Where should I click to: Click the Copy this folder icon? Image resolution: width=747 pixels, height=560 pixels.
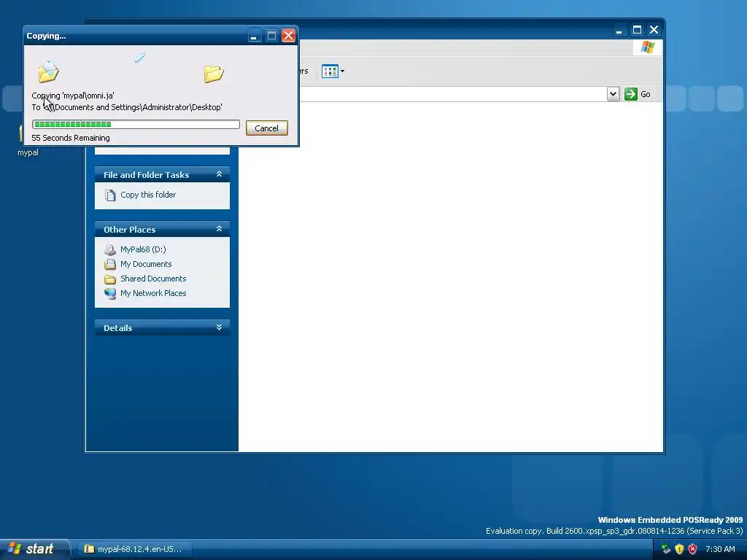110,195
